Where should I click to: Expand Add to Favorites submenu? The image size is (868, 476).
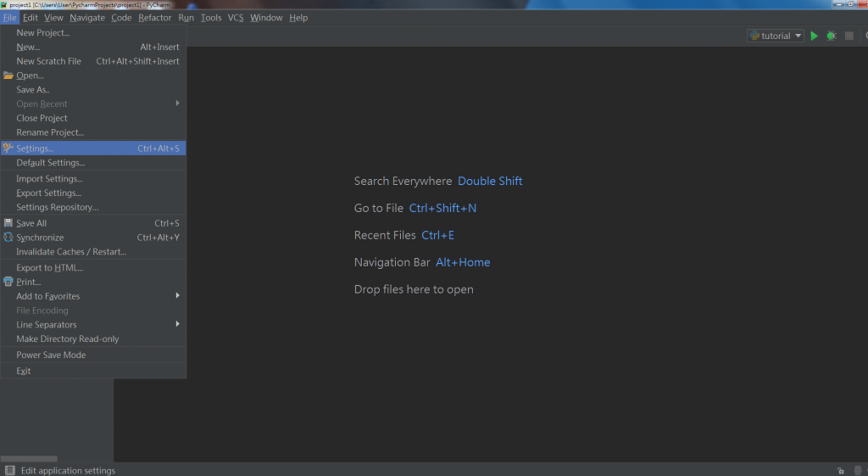pyautogui.click(x=93, y=296)
